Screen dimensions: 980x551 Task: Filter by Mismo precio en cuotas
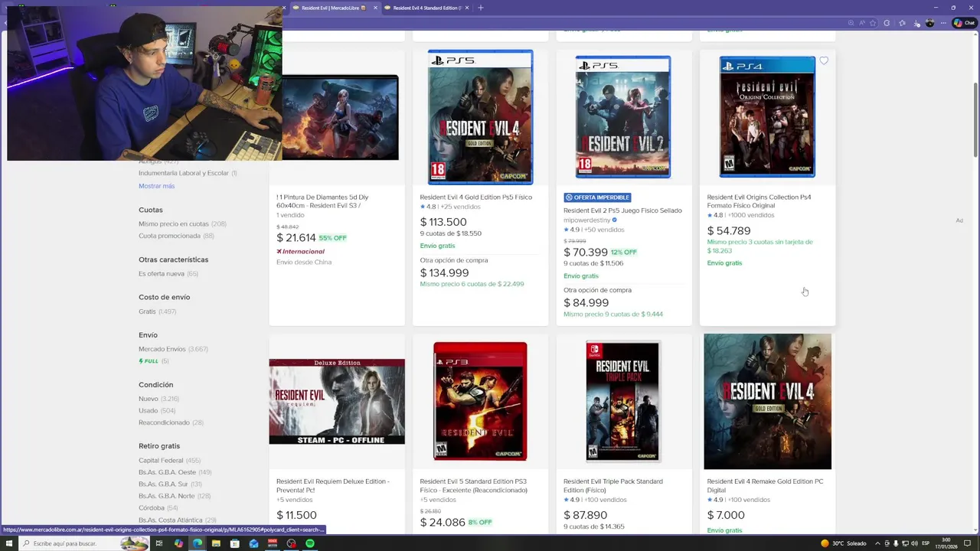point(182,223)
